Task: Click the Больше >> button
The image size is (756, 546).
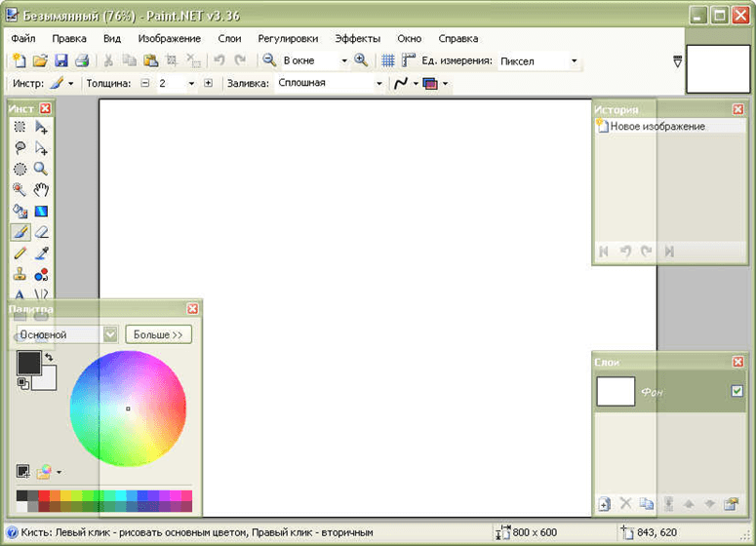Action: pyautogui.click(x=158, y=334)
